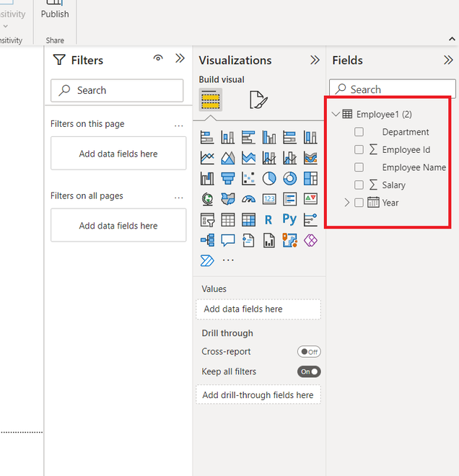Check the Year field checkbox
Viewport: 459px width, 476px height.
tap(359, 203)
